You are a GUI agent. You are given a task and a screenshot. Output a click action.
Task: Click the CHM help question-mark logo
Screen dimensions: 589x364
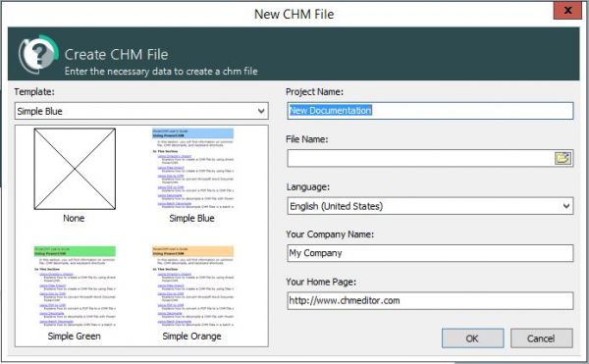pyautogui.click(x=38, y=54)
